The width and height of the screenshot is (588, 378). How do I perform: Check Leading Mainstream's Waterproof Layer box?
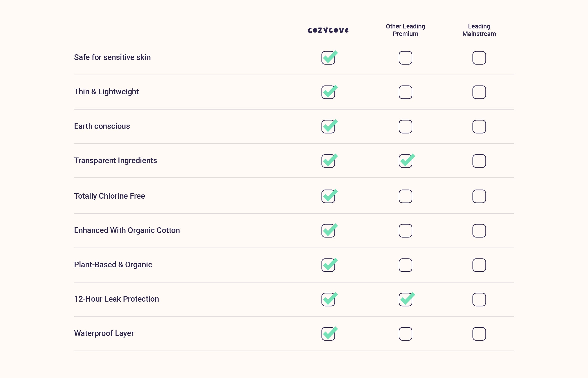(x=479, y=334)
